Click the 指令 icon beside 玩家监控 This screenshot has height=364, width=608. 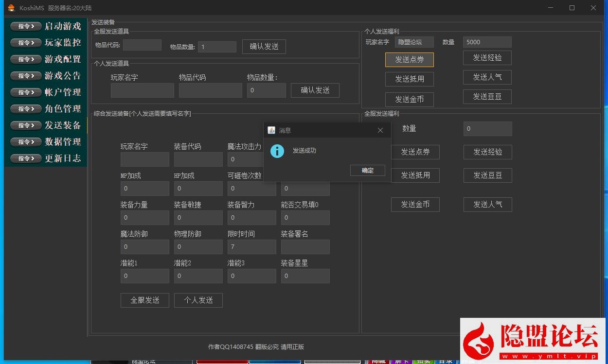26,43
